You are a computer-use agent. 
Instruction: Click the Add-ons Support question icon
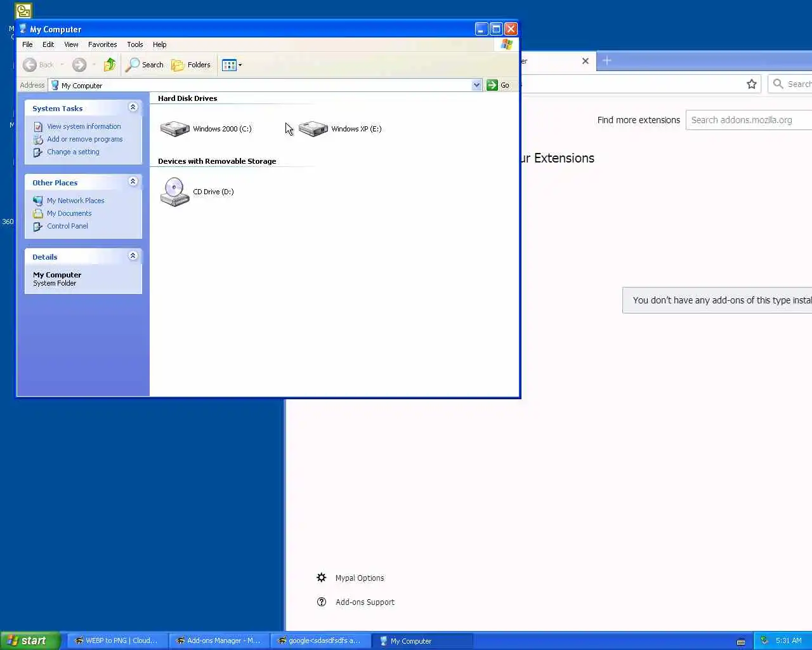tap(322, 602)
